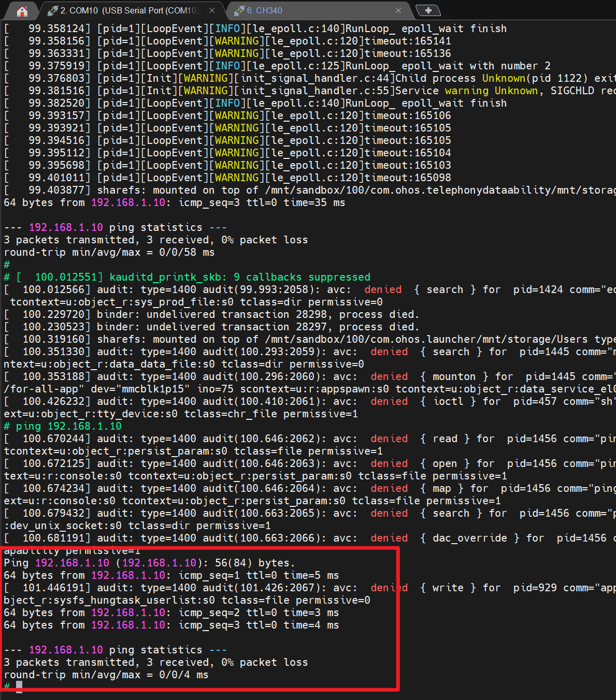Click the data_data_file:s0 tcontext line
This screenshot has height=700, width=616.
click(x=184, y=364)
